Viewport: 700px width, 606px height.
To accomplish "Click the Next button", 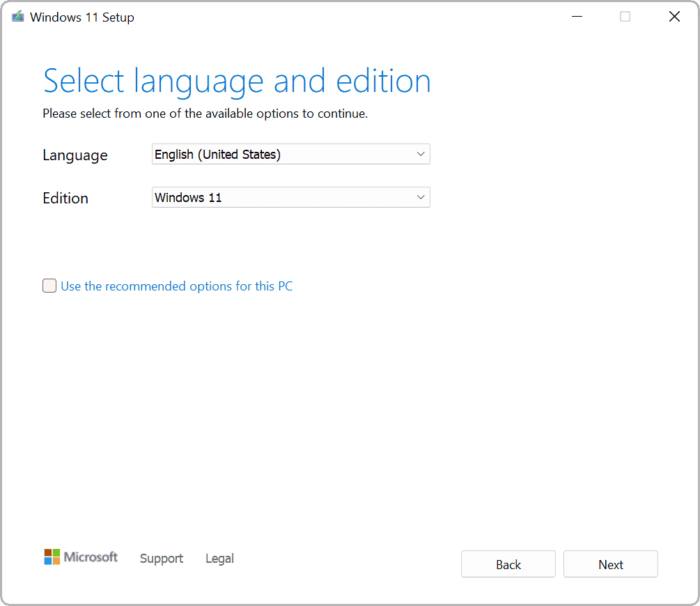I will point(611,564).
